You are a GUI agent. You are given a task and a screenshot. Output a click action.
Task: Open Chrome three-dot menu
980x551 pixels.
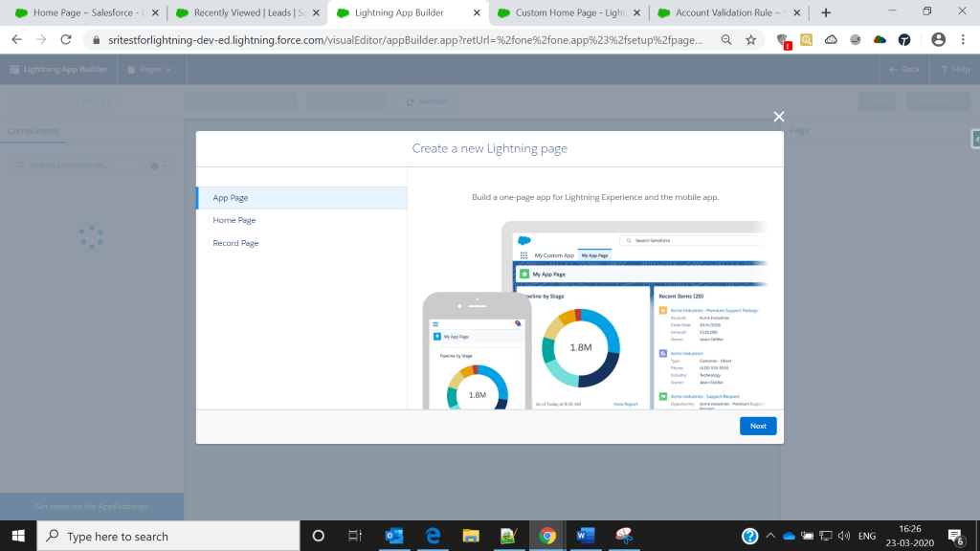coord(963,40)
